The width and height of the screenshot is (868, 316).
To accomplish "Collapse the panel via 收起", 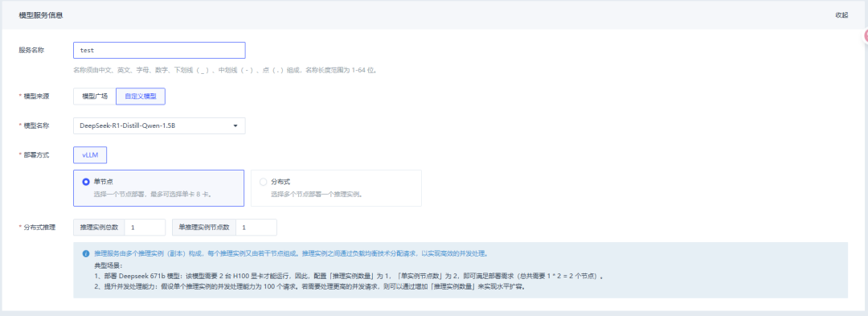I will click(841, 15).
